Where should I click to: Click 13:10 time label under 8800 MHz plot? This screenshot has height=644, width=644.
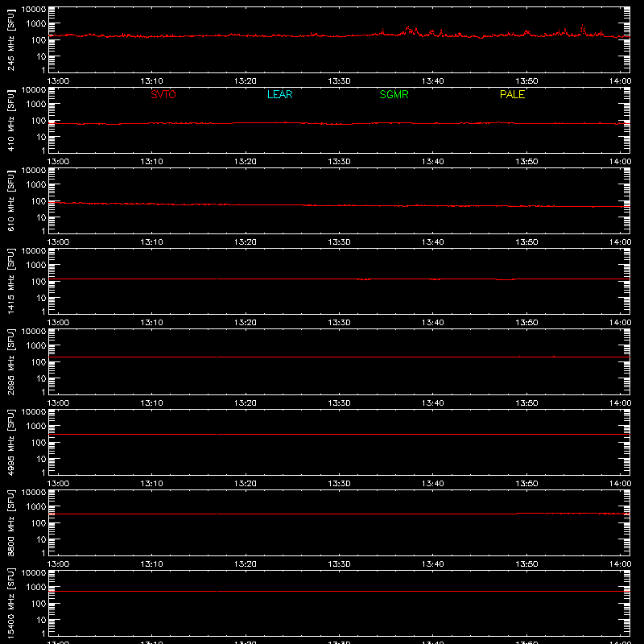(151, 564)
